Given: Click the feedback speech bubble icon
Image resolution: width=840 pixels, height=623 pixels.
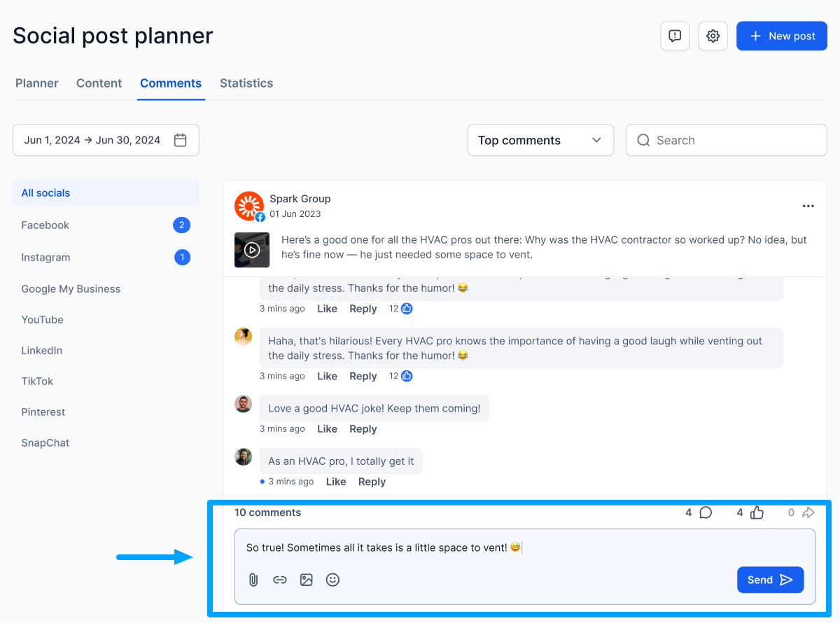Looking at the screenshot, I should coord(675,36).
